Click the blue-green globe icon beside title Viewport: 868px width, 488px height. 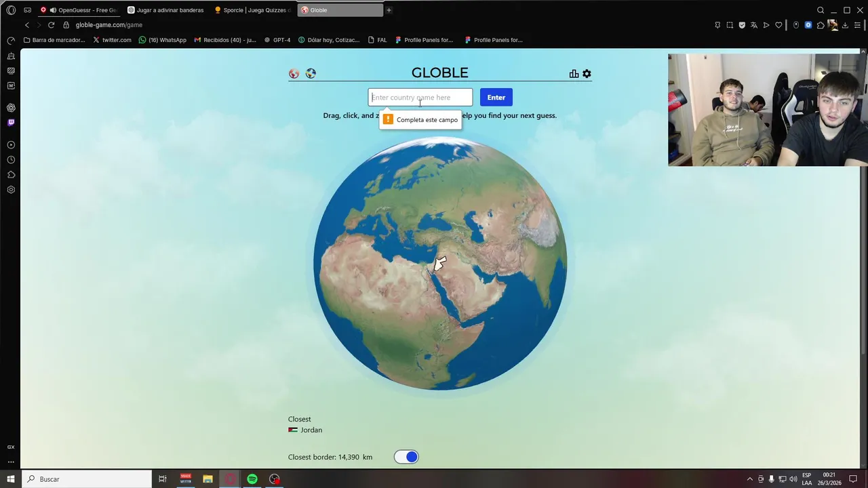tap(311, 74)
